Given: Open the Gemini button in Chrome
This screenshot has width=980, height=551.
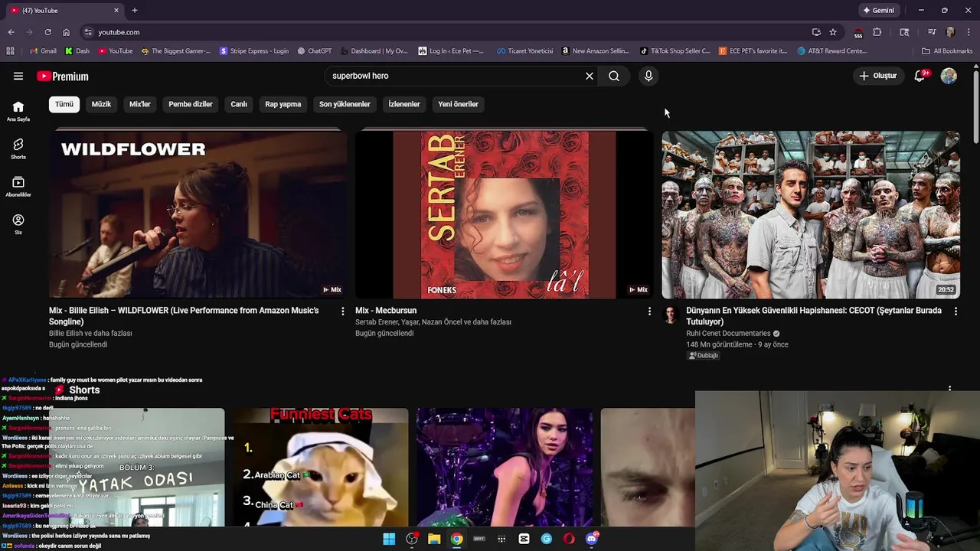Looking at the screenshot, I should pyautogui.click(x=878, y=11).
